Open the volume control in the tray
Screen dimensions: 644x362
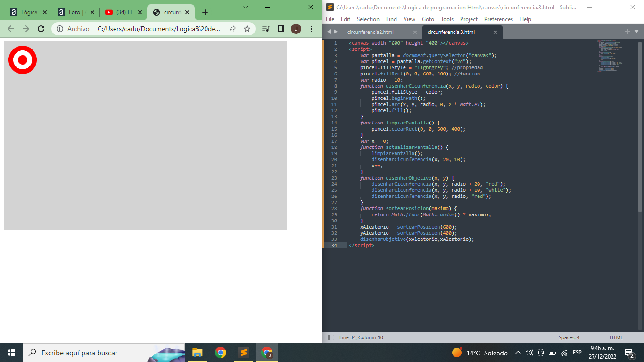(x=529, y=353)
